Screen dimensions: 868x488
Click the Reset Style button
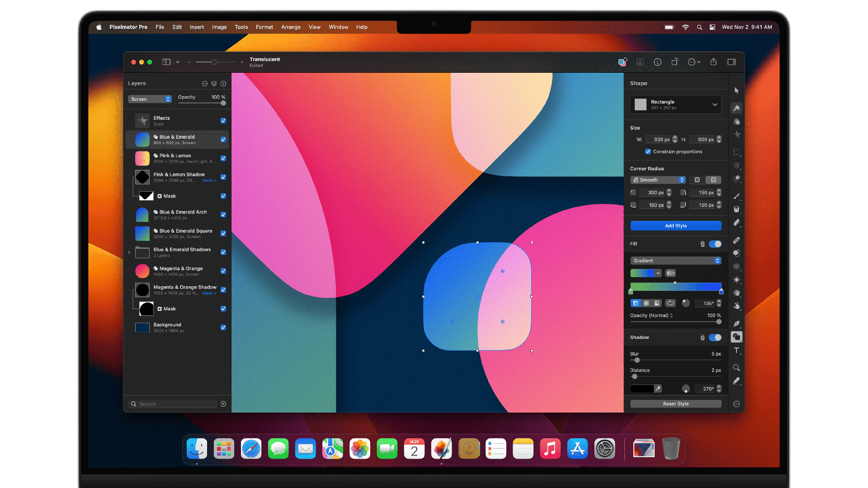coord(675,404)
